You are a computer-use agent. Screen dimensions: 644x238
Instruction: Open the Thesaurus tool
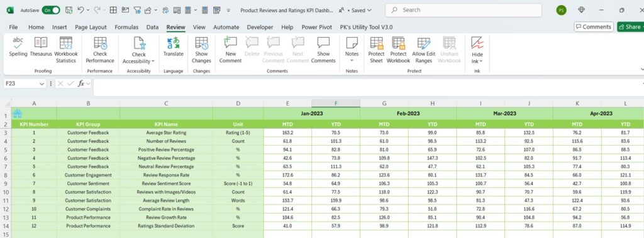point(41,46)
